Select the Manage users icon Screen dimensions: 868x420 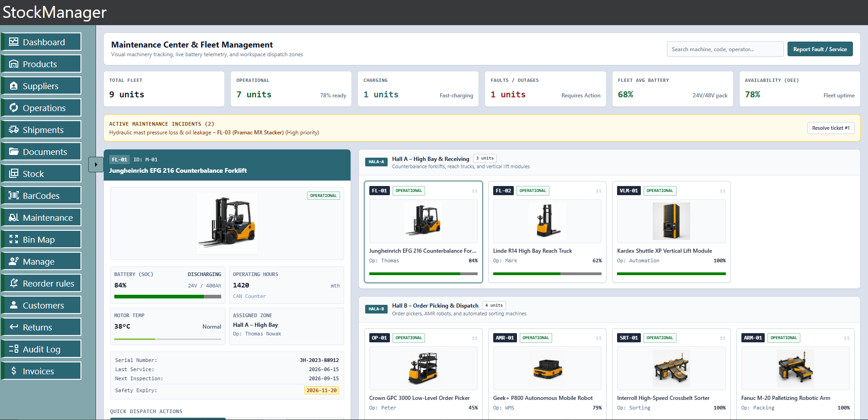coord(14,261)
